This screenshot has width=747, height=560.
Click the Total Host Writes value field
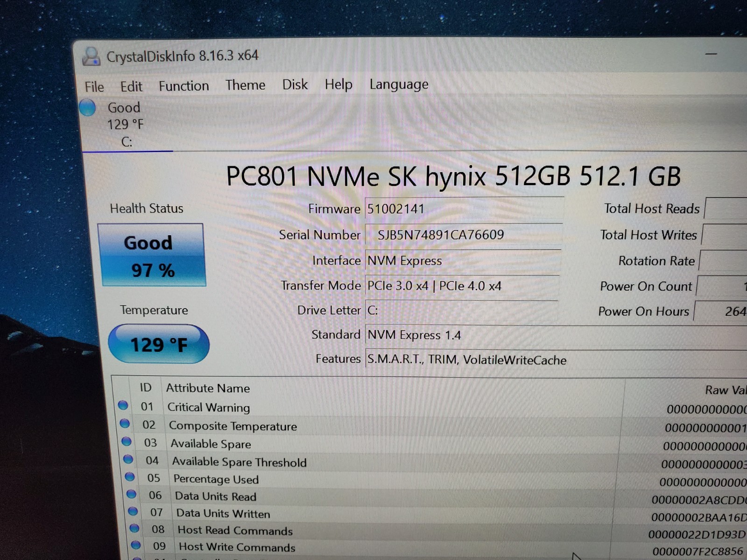[725, 234]
